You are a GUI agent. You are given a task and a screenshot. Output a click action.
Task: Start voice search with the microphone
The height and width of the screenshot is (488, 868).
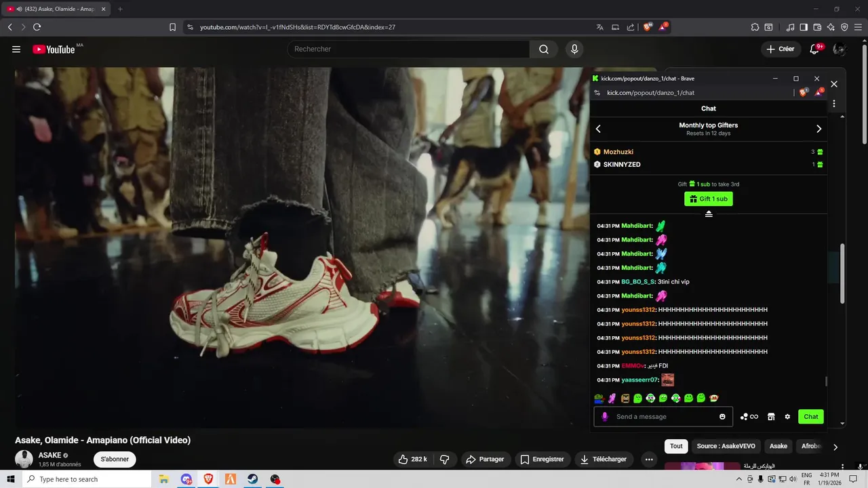[574, 49]
